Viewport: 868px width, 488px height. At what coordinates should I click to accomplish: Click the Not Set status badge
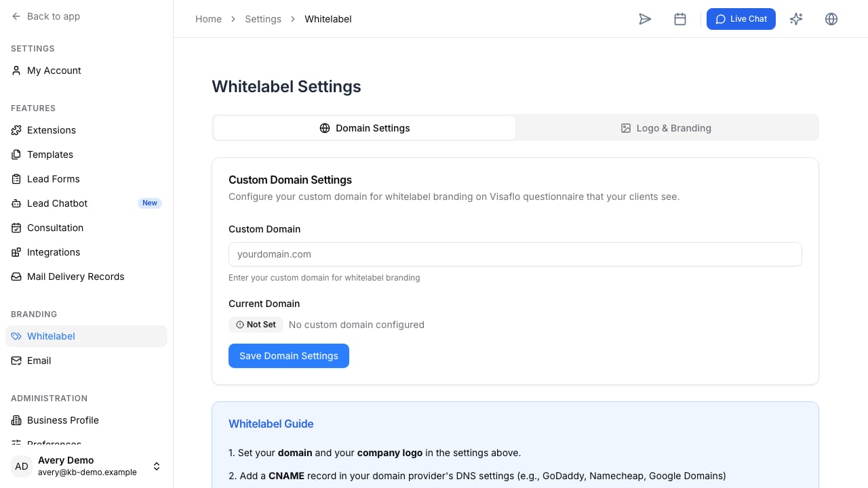256,325
